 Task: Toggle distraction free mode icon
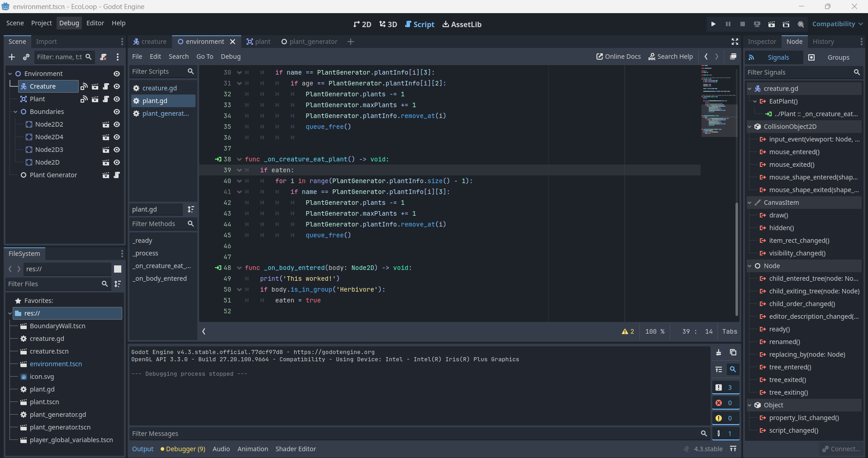(x=735, y=42)
